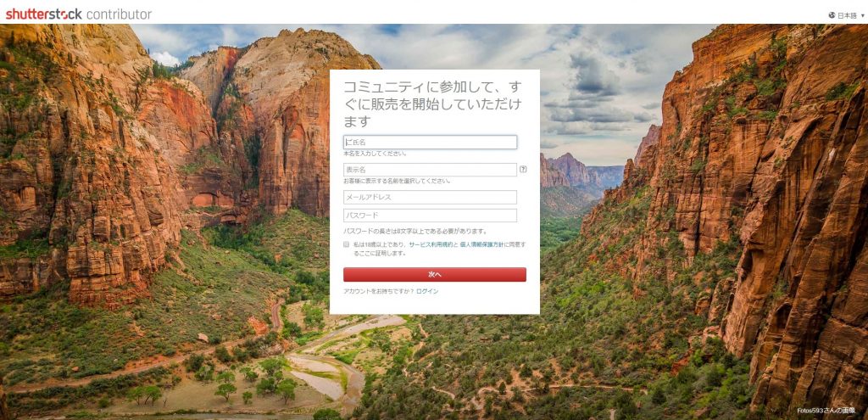Click the question mark help icon beside 表示名

click(x=523, y=170)
